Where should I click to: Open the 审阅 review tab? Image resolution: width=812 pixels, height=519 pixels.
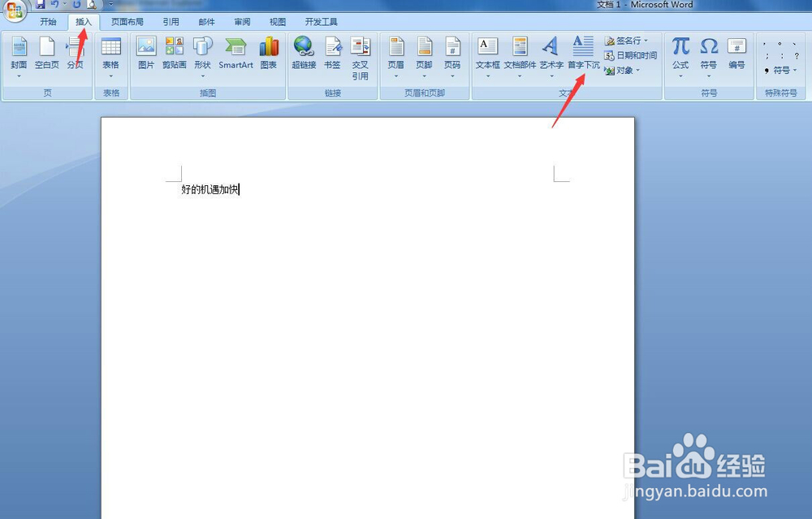point(241,22)
